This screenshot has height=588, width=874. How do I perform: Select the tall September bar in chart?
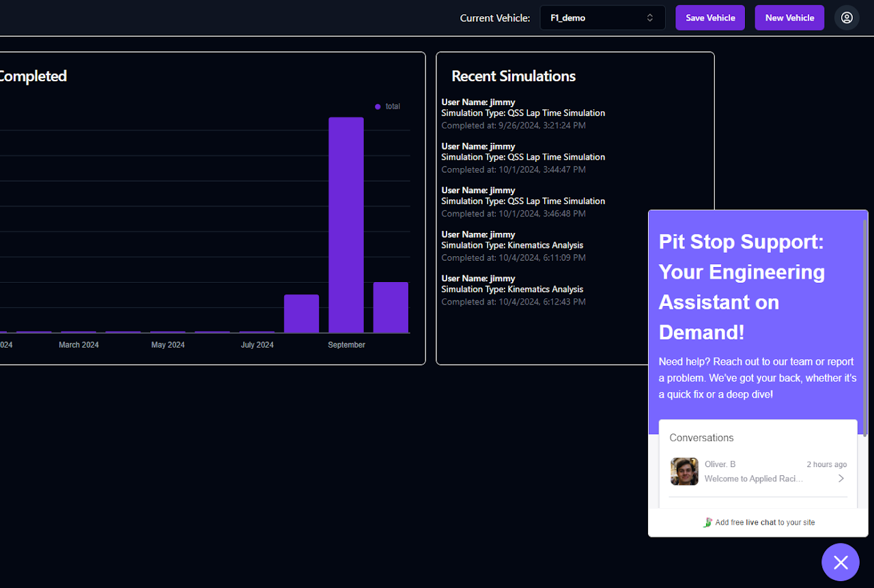tap(346, 225)
